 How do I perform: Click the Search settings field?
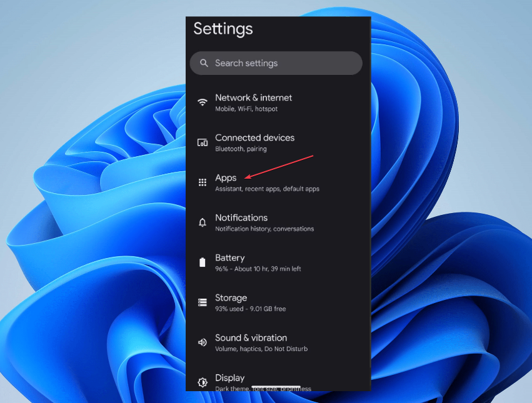click(276, 63)
